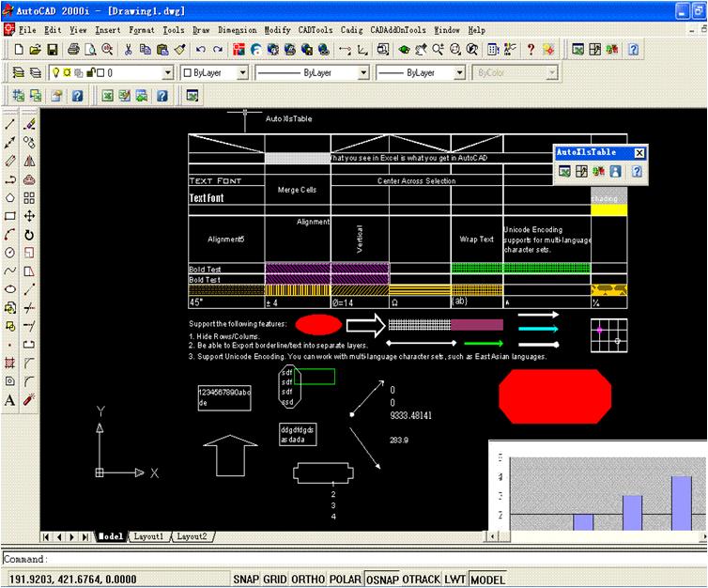Screen dimensions: 708x588
Task: Open a file with the Open icon
Action: coord(36,49)
